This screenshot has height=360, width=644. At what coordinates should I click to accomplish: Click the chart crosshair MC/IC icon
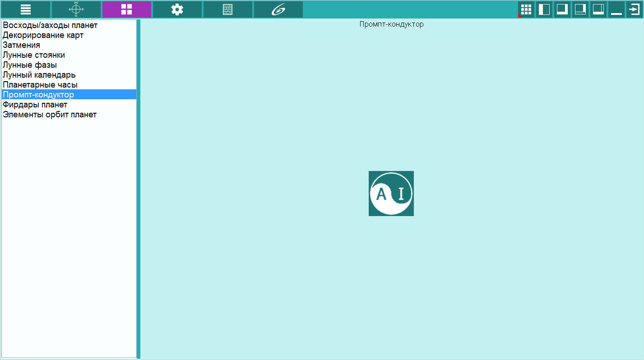tap(76, 9)
